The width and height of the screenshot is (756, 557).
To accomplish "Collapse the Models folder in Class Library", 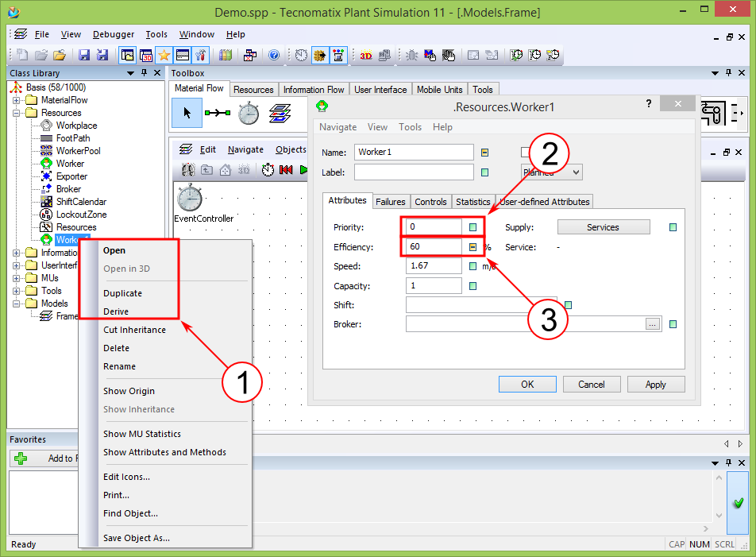I will (x=17, y=304).
